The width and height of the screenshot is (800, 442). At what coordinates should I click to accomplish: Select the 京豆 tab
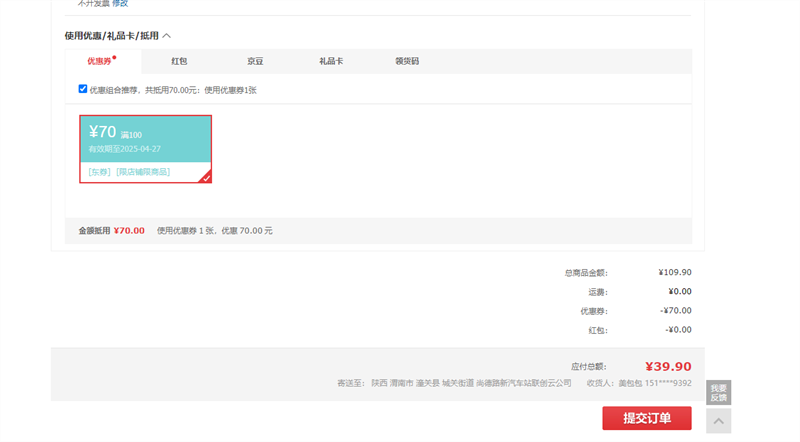(x=255, y=61)
